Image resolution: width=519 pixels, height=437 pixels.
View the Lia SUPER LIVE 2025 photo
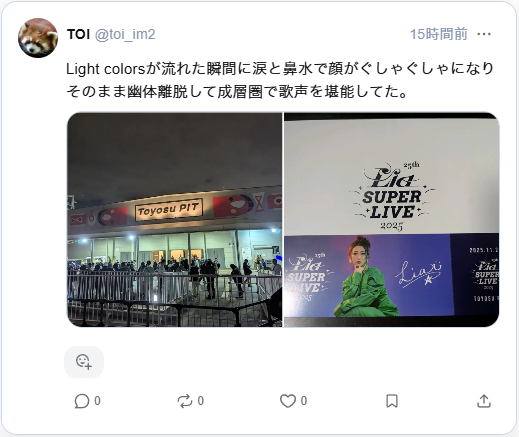391,220
